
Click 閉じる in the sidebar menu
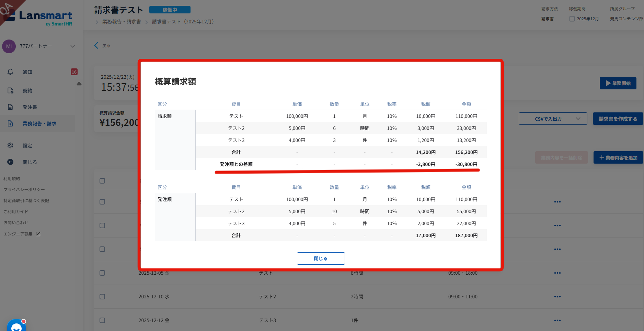point(30,162)
